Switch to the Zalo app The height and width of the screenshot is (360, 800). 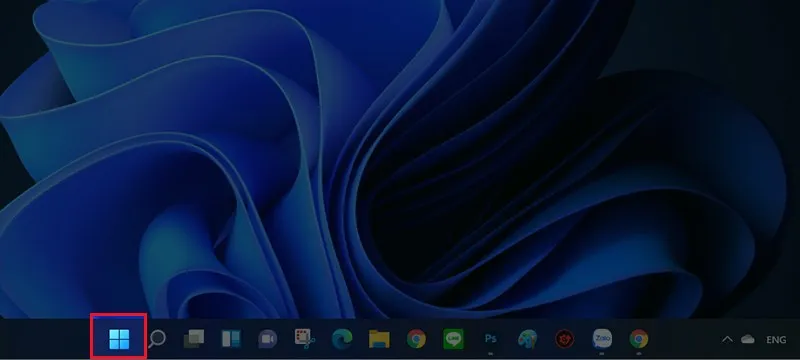tap(602, 339)
